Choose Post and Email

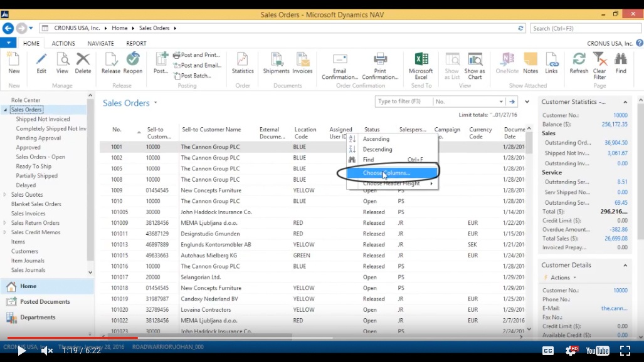(x=198, y=65)
